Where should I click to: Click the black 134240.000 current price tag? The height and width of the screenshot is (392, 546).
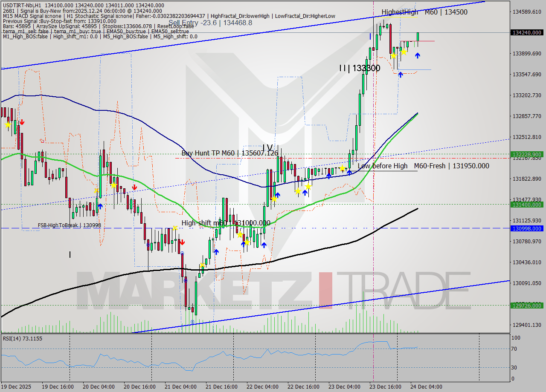coord(527,32)
